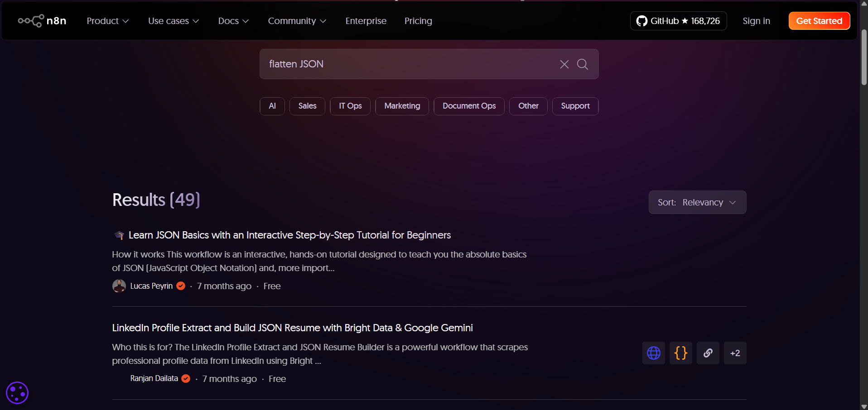Screen dimensions: 868x410
Task: Select the Webhook link node icon
Action: (x=708, y=353)
